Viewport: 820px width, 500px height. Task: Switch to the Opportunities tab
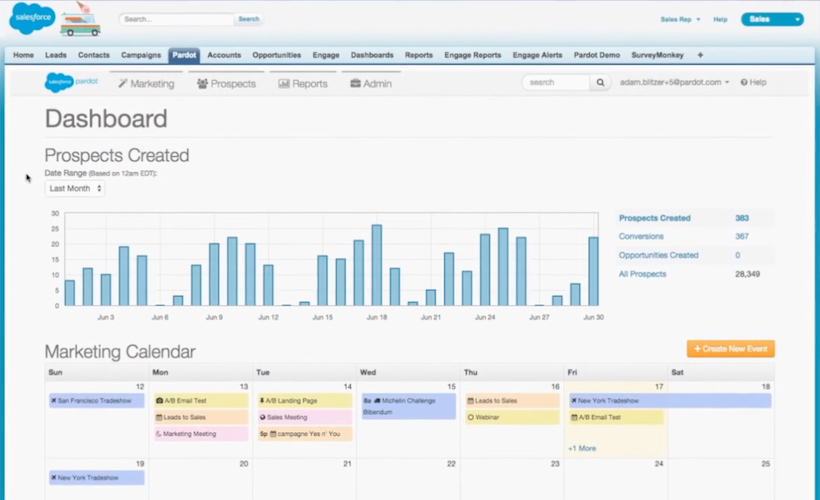pyautogui.click(x=277, y=55)
